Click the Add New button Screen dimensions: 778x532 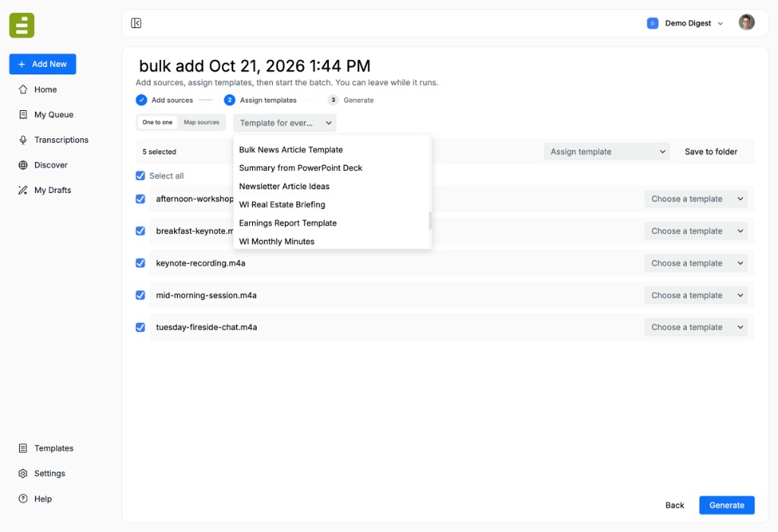coord(43,64)
